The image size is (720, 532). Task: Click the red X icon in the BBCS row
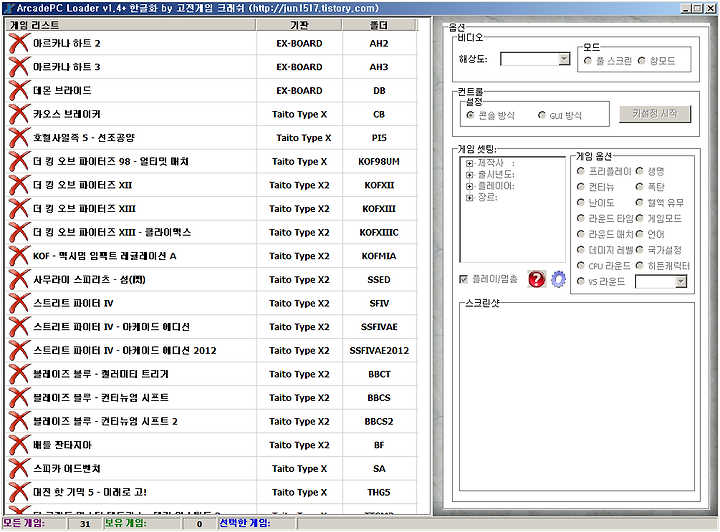[19, 398]
